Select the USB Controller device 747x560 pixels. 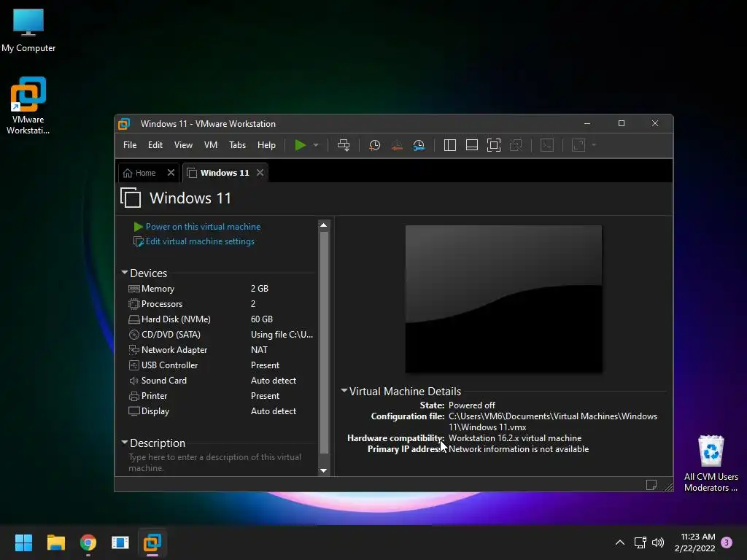[x=220, y=365]
